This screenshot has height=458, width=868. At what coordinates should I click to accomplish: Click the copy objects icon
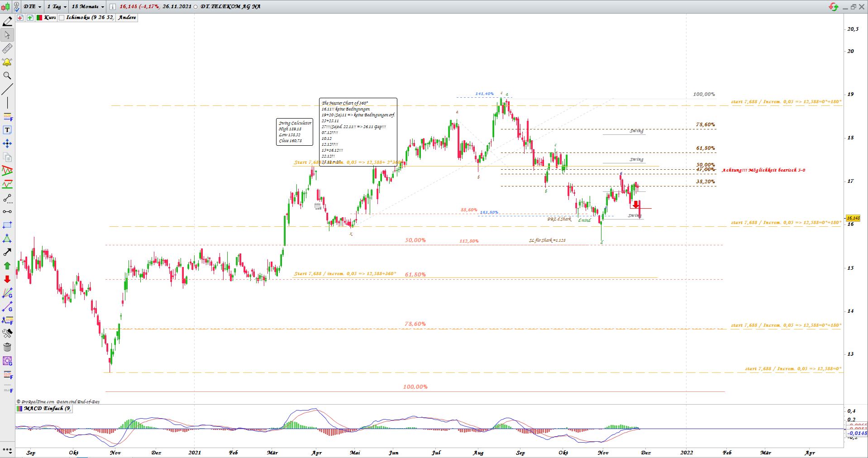click(7, 157)
